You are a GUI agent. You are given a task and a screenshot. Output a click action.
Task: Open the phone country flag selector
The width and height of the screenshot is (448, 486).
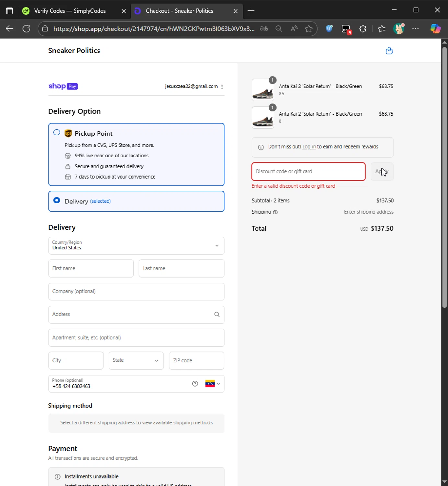tap(213, 384)
